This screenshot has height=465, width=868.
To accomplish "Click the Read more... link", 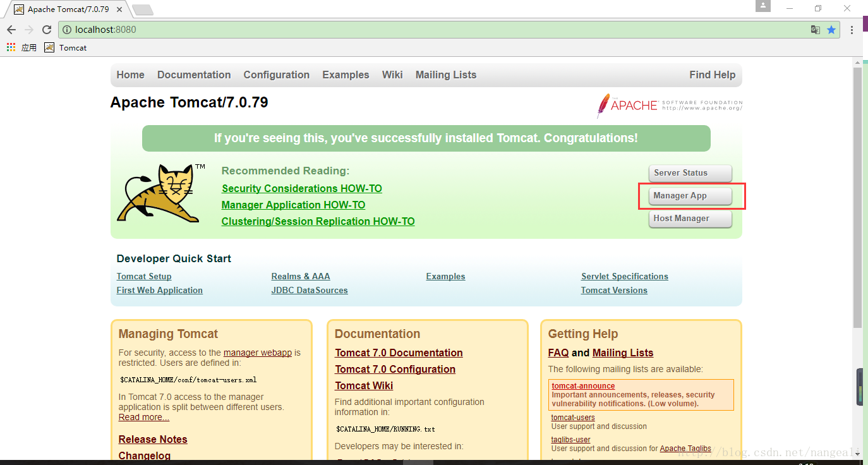I will (x=144, y=417).
